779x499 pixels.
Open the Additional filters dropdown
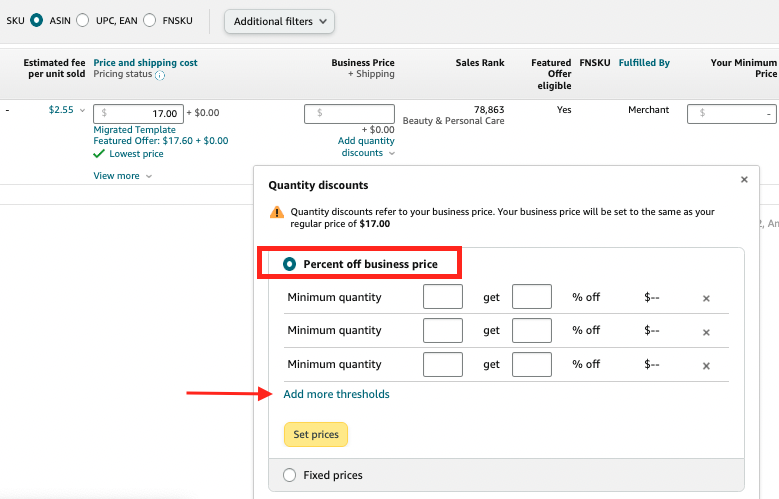tap(279, 21)
